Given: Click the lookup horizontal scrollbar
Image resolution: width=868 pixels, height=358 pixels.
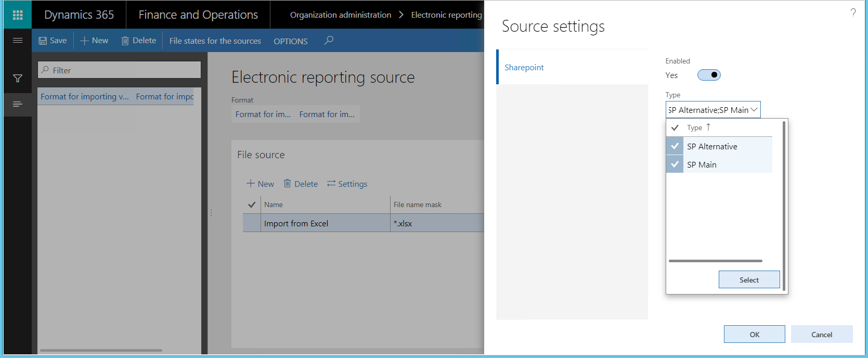Looking at the screenshot, I should [715, 261].
